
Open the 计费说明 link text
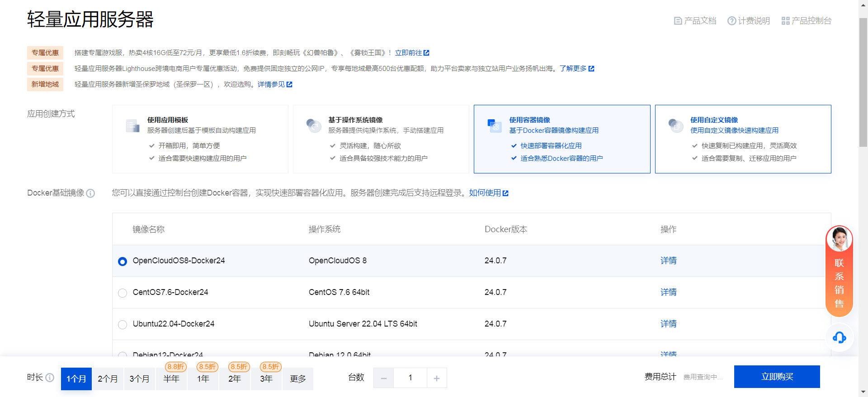coord(754,21)
